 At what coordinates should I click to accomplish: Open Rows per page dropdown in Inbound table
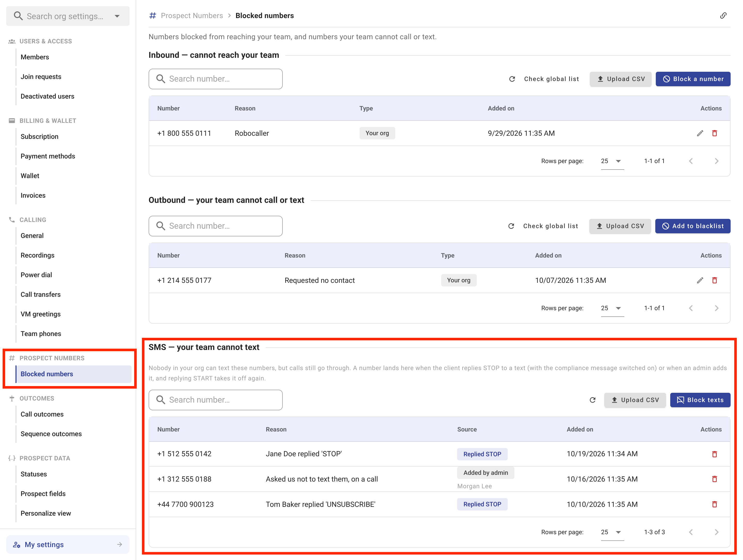[612, 161]
